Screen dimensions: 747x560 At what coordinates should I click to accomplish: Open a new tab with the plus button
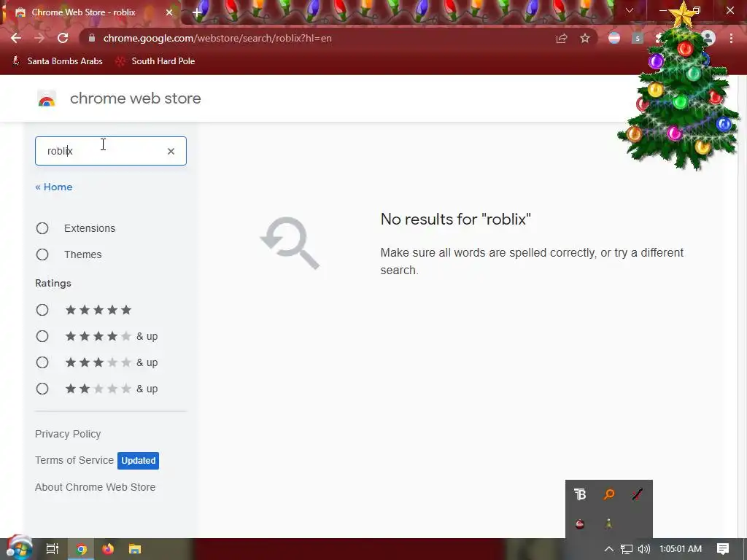tap(197, 12)
